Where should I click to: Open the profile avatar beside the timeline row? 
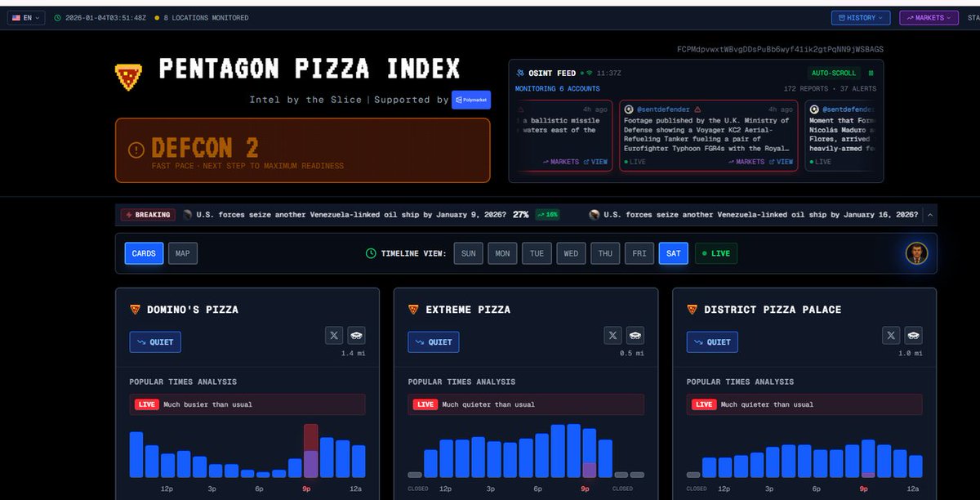pyautogui.click(x=916, y=253)
